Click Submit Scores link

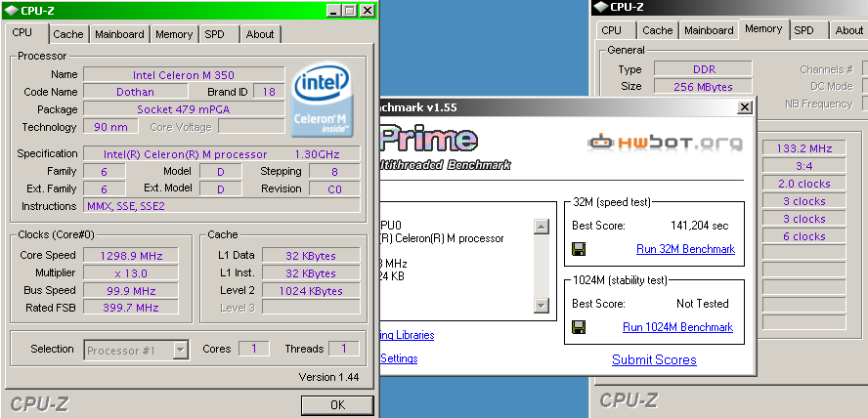tap(654, 360)
